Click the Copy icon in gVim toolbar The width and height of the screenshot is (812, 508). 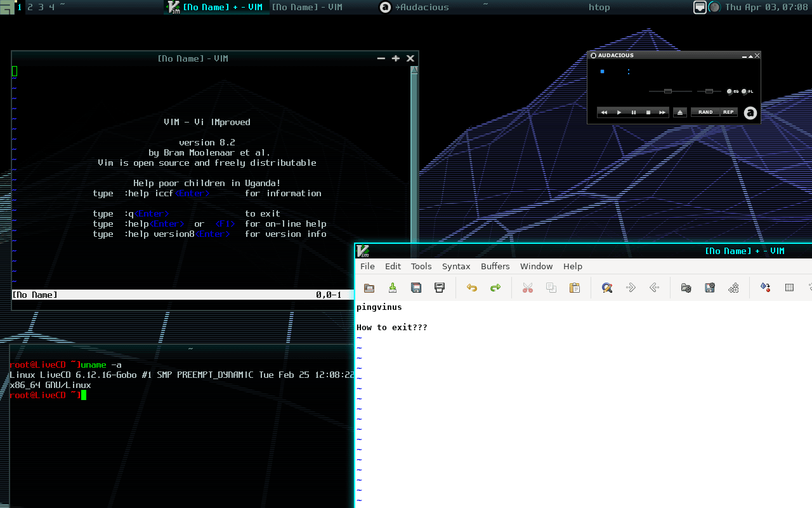(x=551, y=288)
